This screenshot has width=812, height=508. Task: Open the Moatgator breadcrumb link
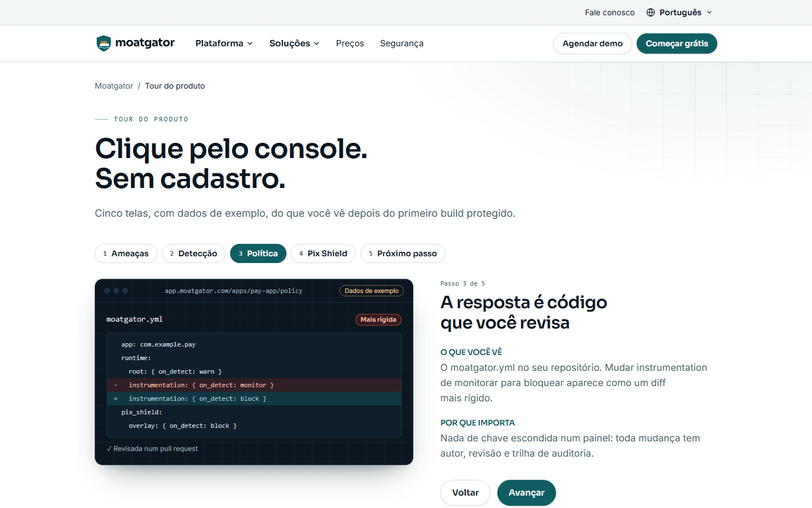coord(114,86)
